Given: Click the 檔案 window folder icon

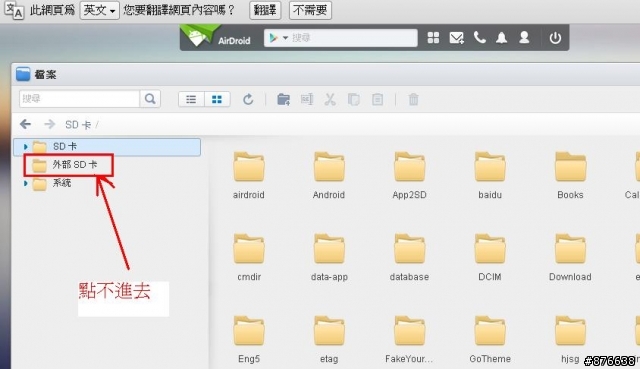Looking at the screenshot, I should [23, 74].
